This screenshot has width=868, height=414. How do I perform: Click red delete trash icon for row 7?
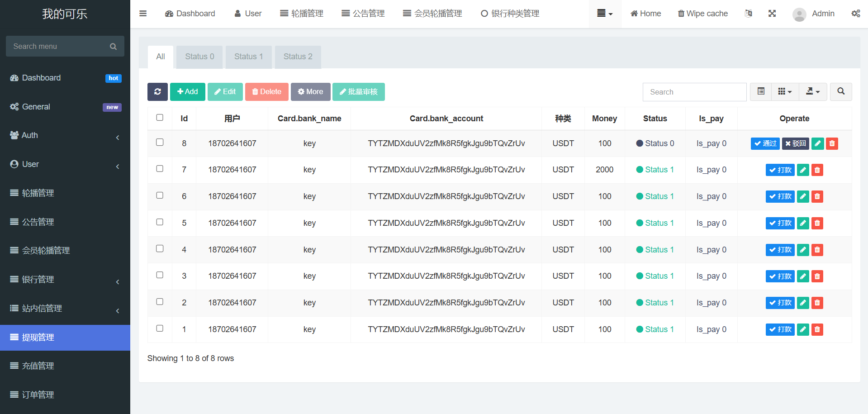pos(817,170)
